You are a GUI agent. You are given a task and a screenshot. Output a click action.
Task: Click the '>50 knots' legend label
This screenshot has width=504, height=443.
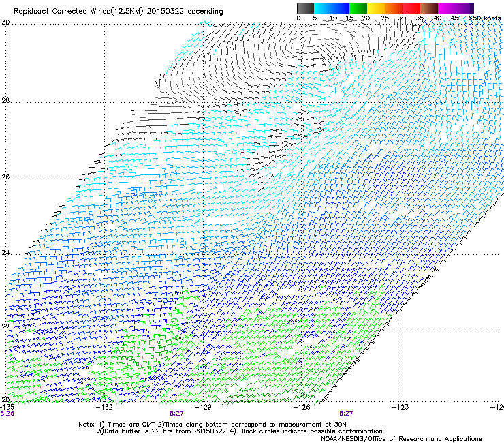(x=484, y=18)
